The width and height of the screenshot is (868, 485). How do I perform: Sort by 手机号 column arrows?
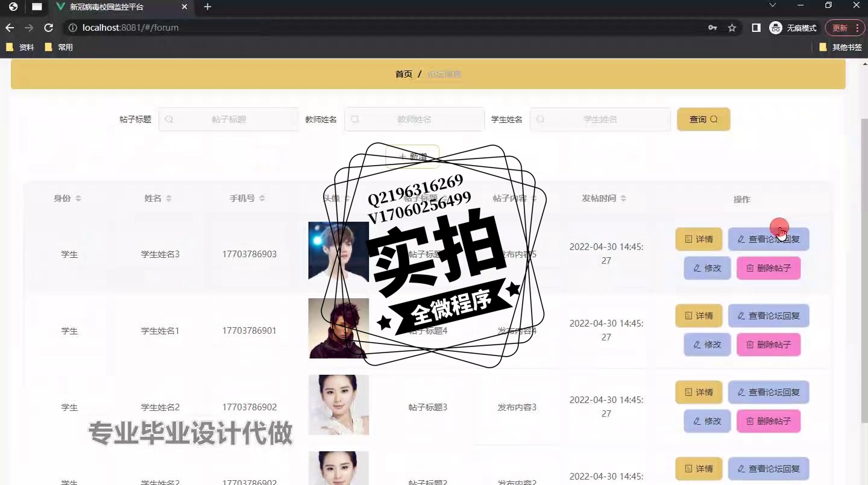click(262, 198)
